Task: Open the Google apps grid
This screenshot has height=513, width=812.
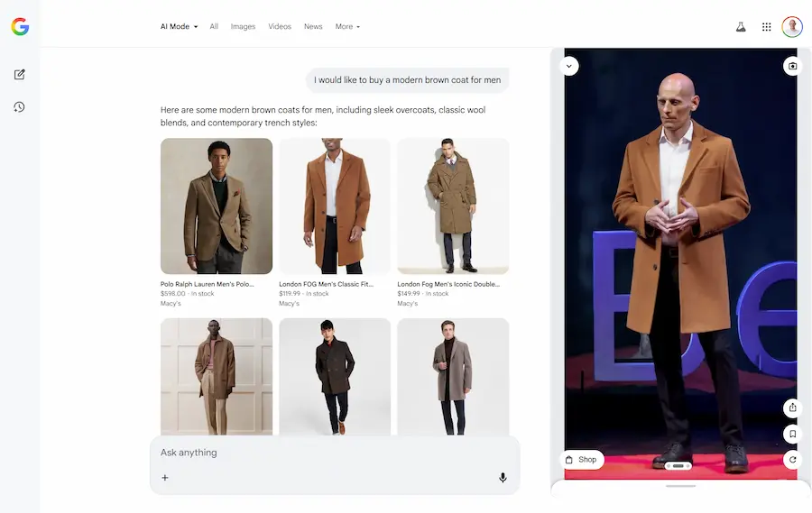Action: coord(767,27)
